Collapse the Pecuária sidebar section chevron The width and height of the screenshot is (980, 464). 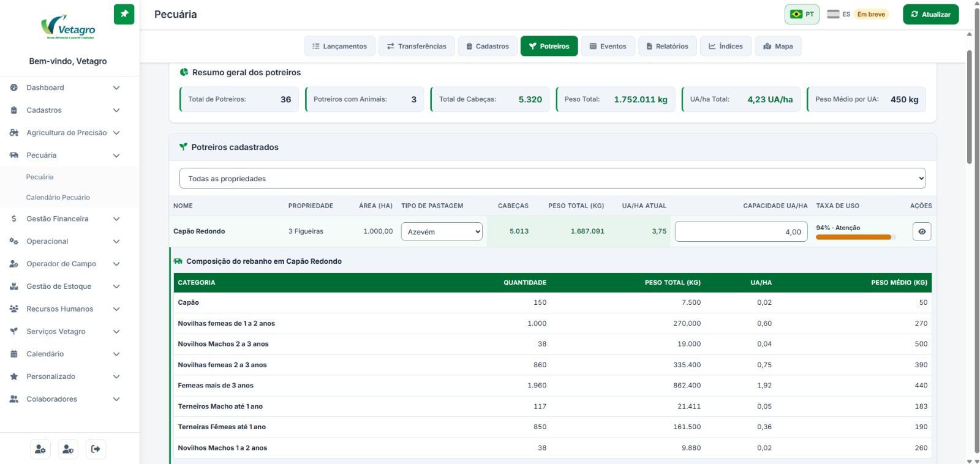point(116,155)
